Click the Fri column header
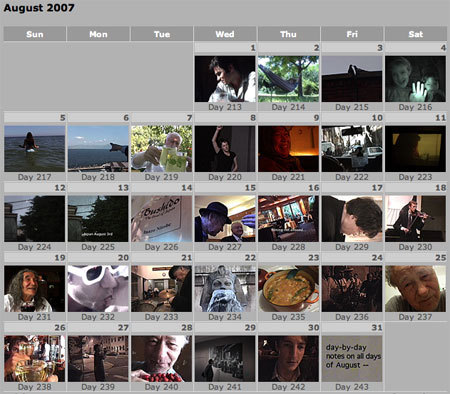Screen dimensions: 450x394 [x=352, y=34]
